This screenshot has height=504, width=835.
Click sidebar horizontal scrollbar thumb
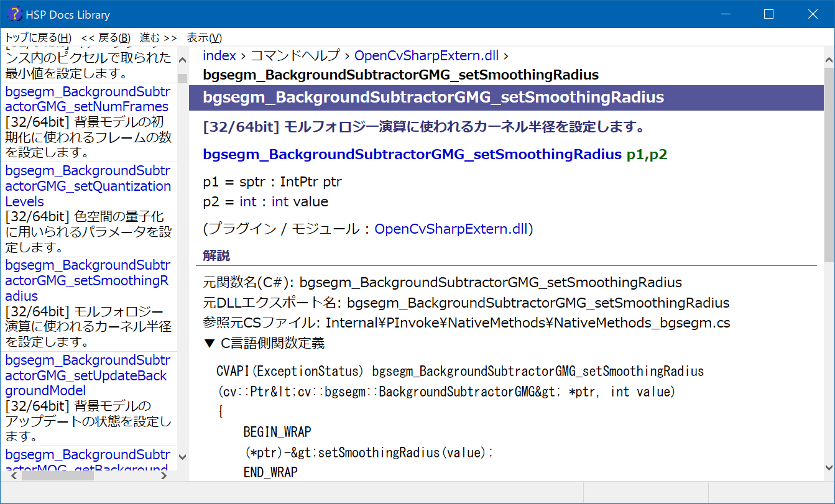[x=58, y=475]
